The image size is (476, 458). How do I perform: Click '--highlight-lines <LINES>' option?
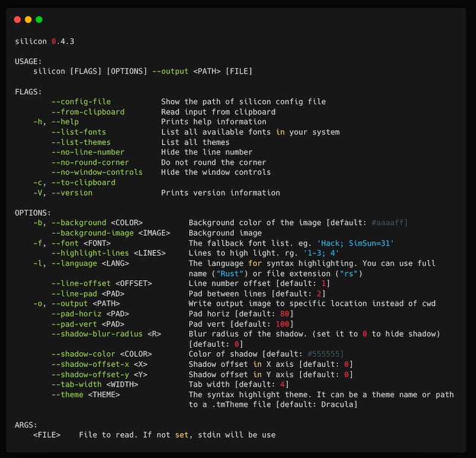pyautogui.click(x=109, y=253)
